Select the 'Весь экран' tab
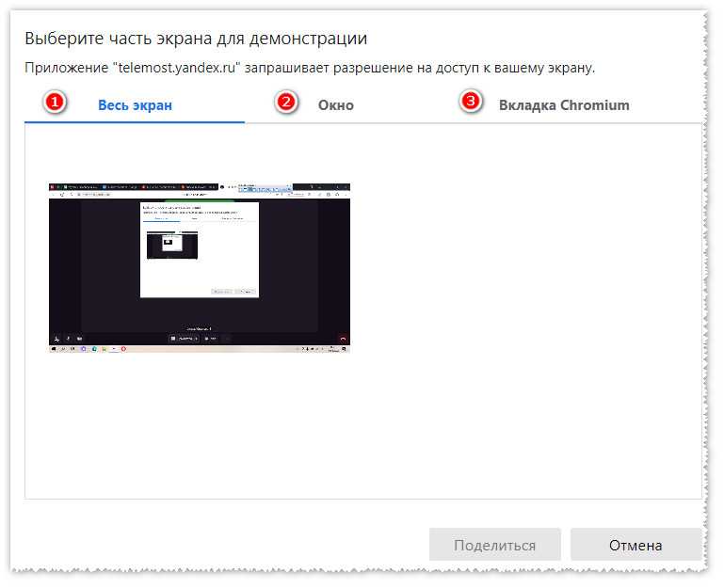The image size is (724, 588). [135, 105]
